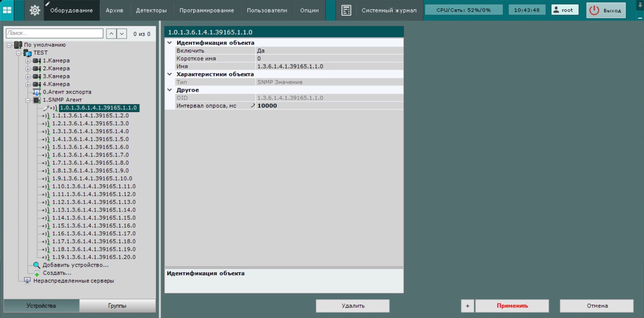Click the magnifier icon next to Добавить устройство
The image size is (644, 318).
pos(37,265)
